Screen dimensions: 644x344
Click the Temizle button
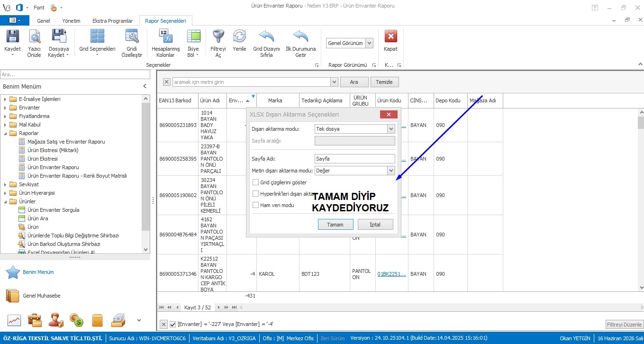click(384, 82)
